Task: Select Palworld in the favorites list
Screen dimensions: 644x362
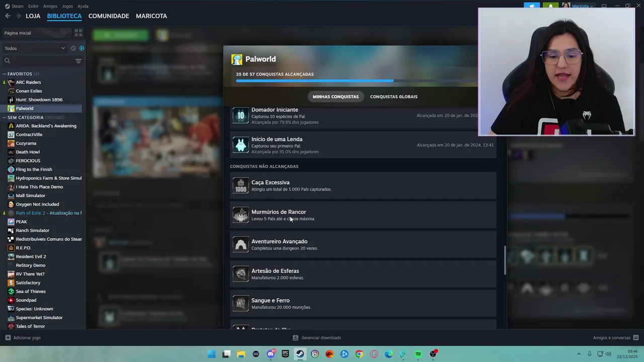Action: click(41, 109)
